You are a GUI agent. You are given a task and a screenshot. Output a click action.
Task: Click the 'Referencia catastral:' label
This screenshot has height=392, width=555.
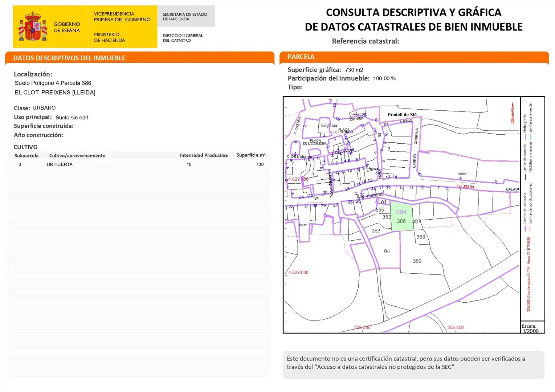[x=365, y=41]
